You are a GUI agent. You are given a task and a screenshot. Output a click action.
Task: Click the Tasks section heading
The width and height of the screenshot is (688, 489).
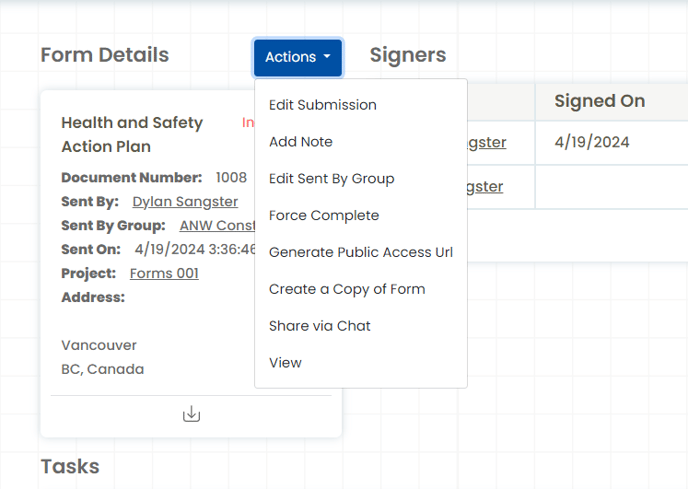point(70,466)
